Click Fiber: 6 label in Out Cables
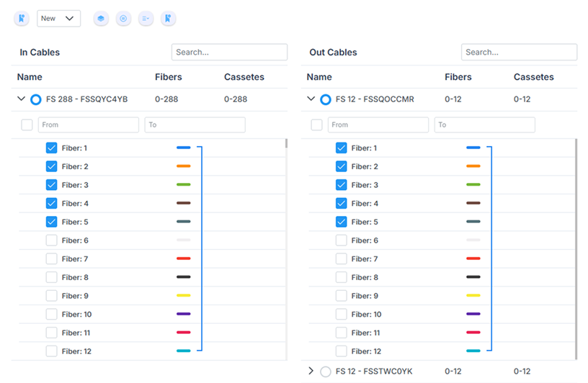588x383 pixels. (x=365, y=240)
